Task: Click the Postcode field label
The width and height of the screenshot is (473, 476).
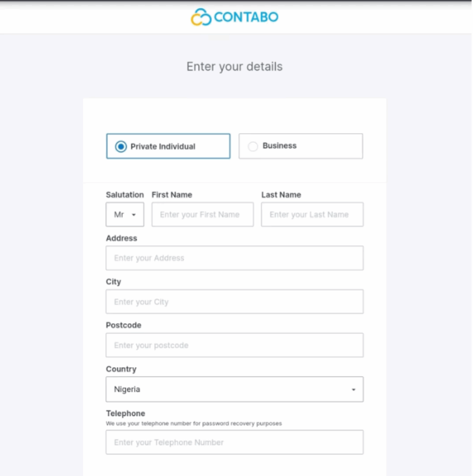Action: click(123, 325)
